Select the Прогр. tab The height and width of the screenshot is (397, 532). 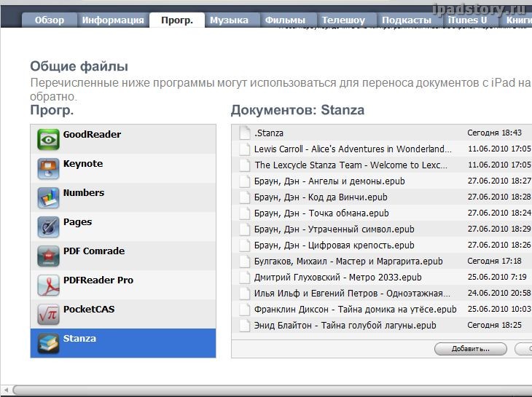[x=177, y=20]
